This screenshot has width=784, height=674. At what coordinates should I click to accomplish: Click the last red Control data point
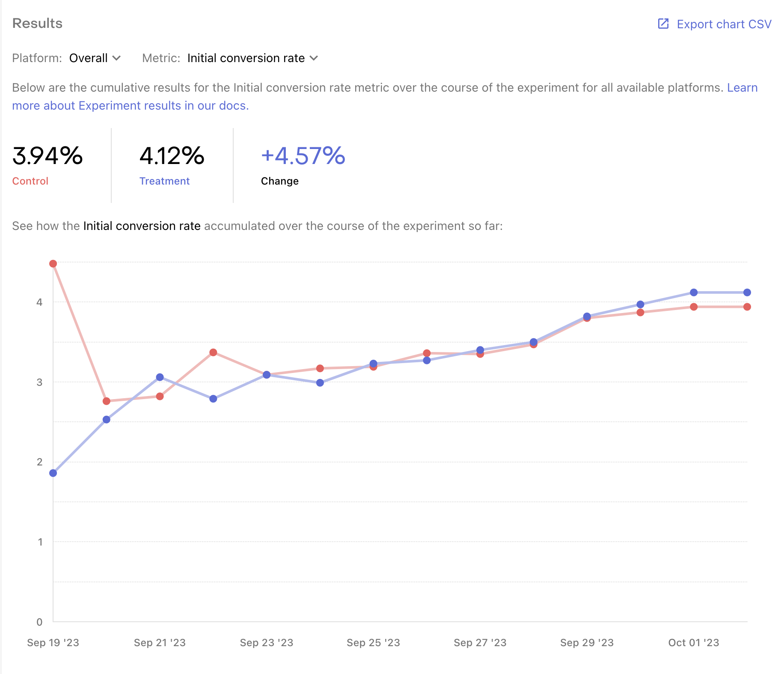click(747, 307)
